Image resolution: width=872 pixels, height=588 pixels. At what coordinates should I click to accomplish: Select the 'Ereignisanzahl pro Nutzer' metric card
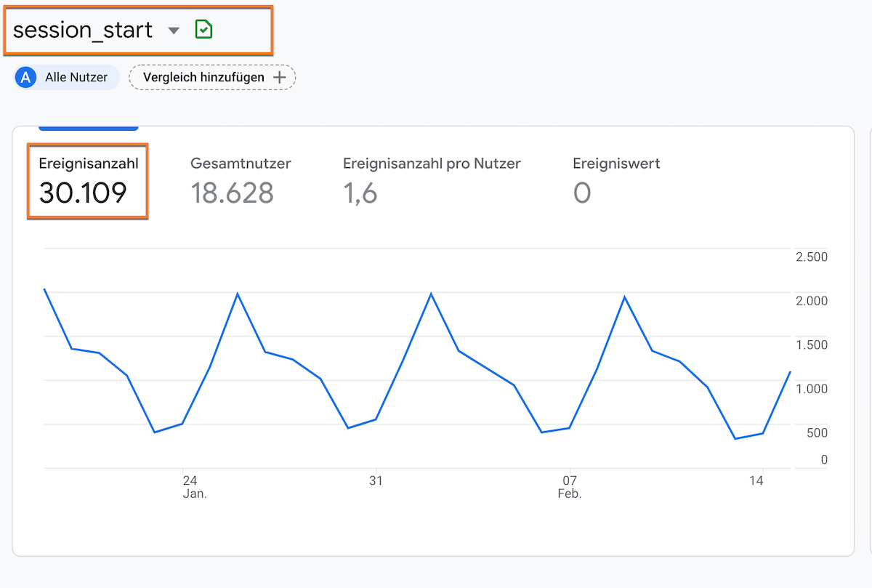point(432,180)
